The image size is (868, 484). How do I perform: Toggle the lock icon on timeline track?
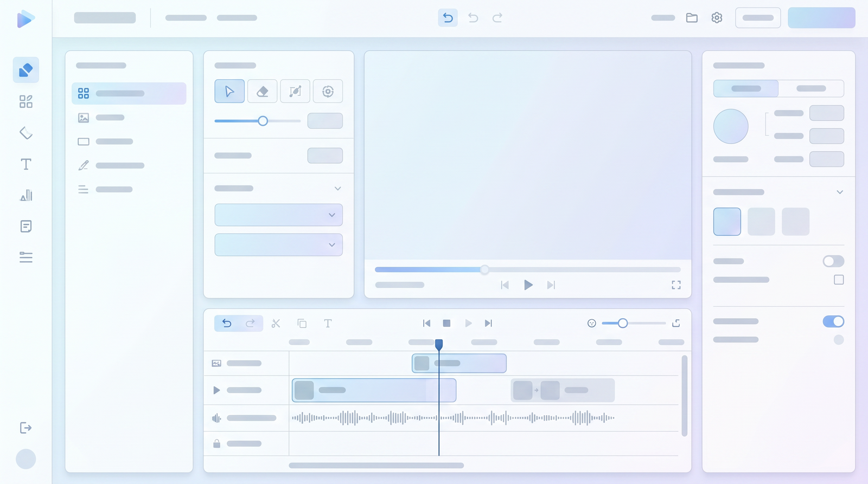tap(216, 443)
